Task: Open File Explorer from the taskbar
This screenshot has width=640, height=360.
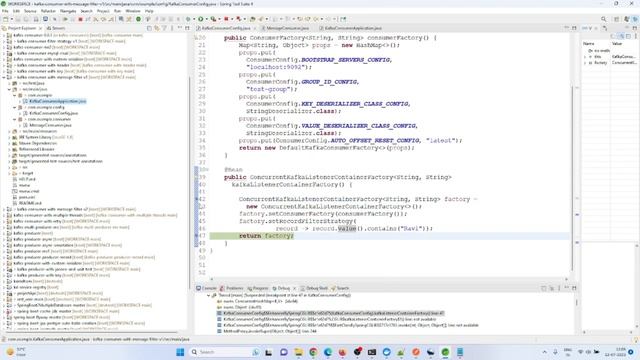Action: (x=298, y=352)
